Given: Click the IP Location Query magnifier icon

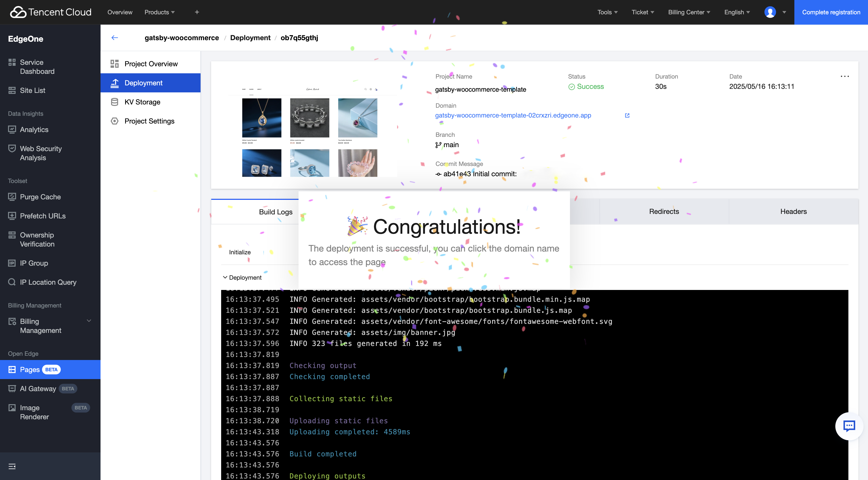Looking at the screenshot, I should click(12, 282).
